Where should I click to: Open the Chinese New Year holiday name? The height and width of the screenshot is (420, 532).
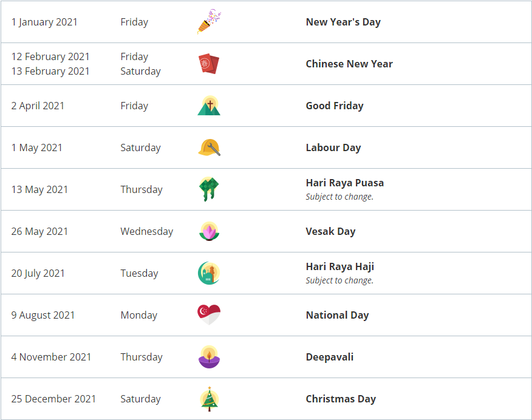coord(349,64)
